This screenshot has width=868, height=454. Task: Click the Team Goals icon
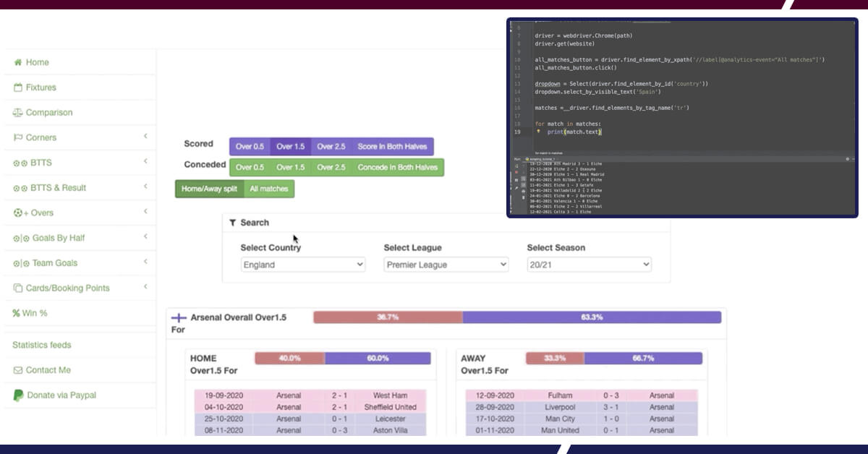point(20,263)
